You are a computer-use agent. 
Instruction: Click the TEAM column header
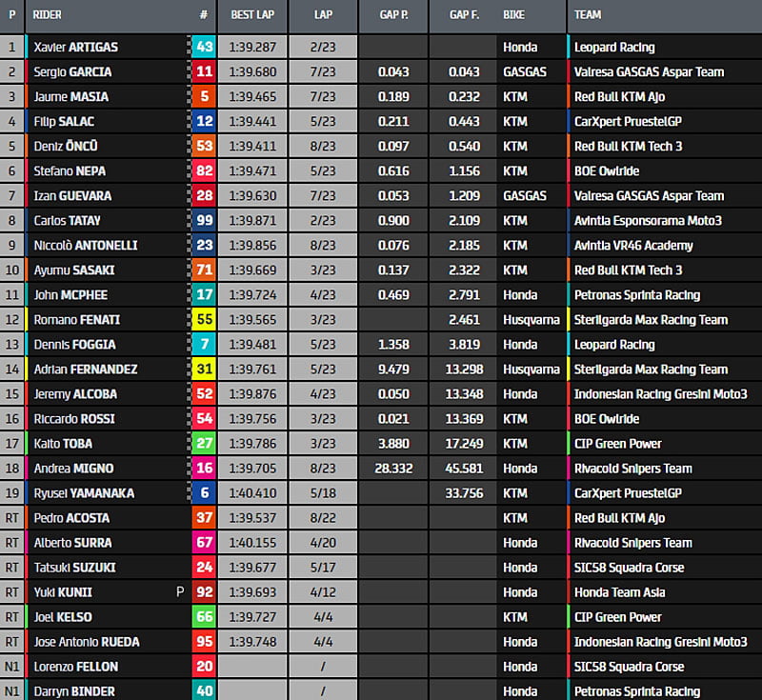click(x=589, y=15)
